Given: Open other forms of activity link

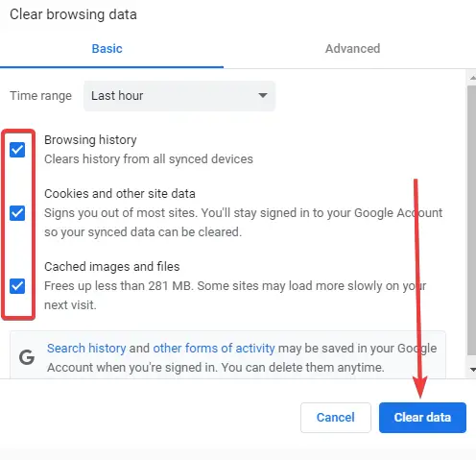Looking at the screenshot, I should 214,349.
